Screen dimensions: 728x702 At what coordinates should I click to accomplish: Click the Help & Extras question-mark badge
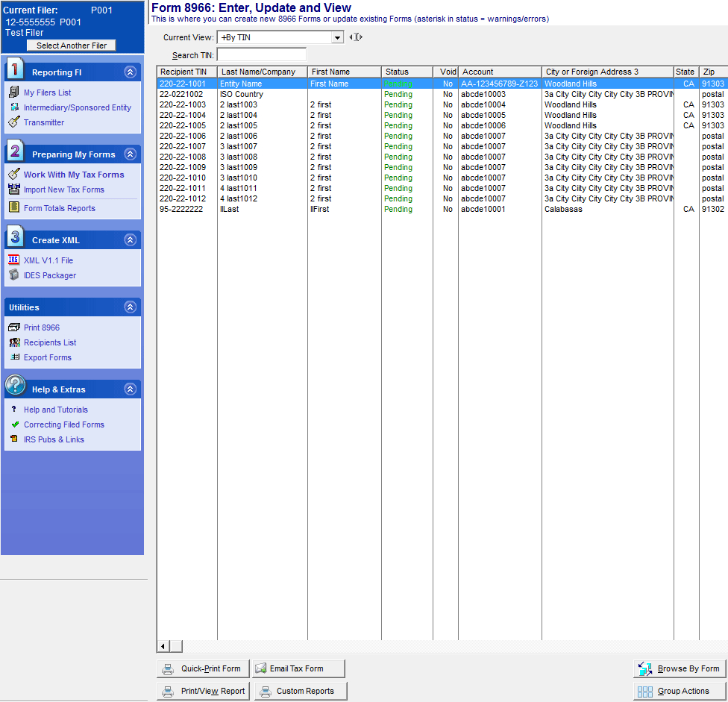tap(16, 386)
